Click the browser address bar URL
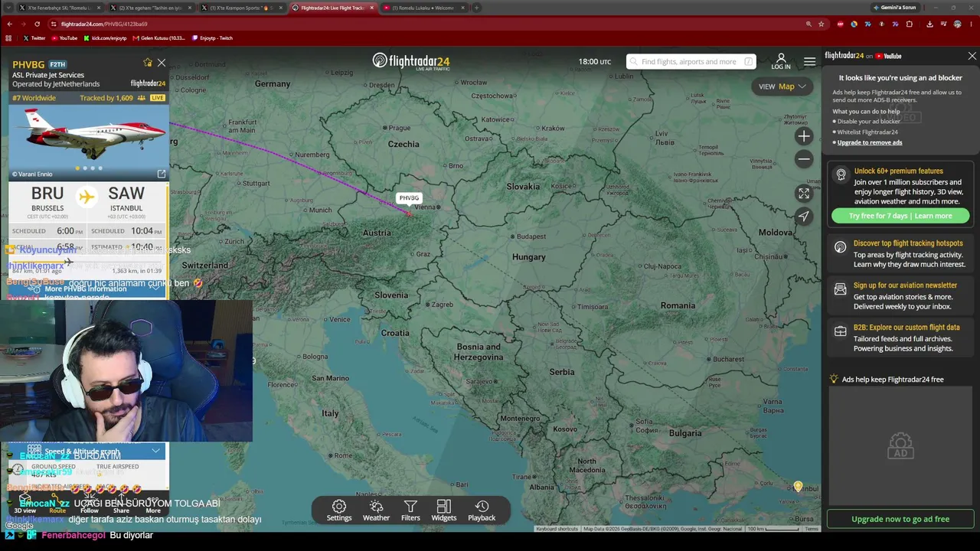The width and height of the screenshot is (980, 551). point(104,24)
